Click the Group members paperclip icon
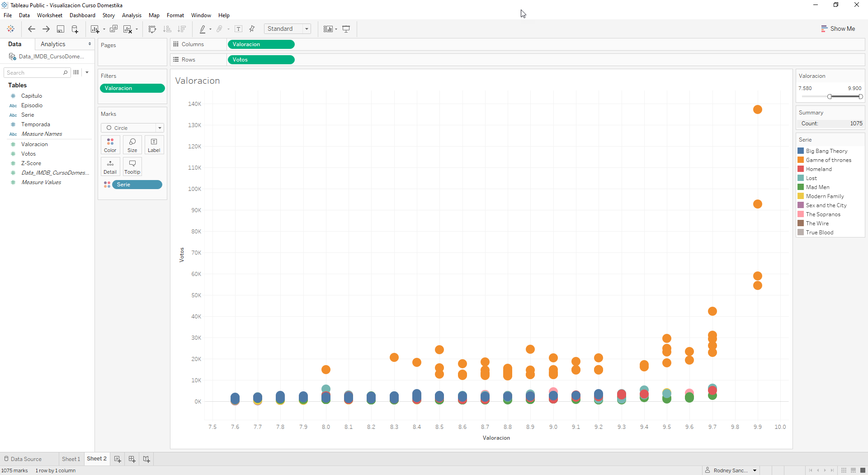This screenshot has width=868, height=475. click(220, 29)
